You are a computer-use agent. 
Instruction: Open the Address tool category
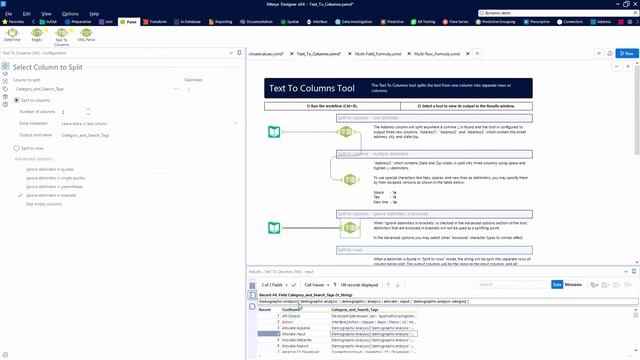point(601,22)
